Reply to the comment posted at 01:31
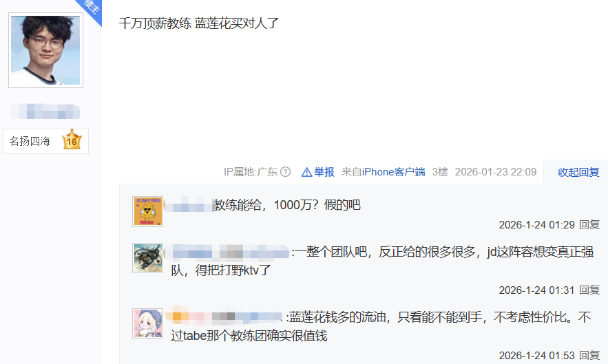 (589, 290)
